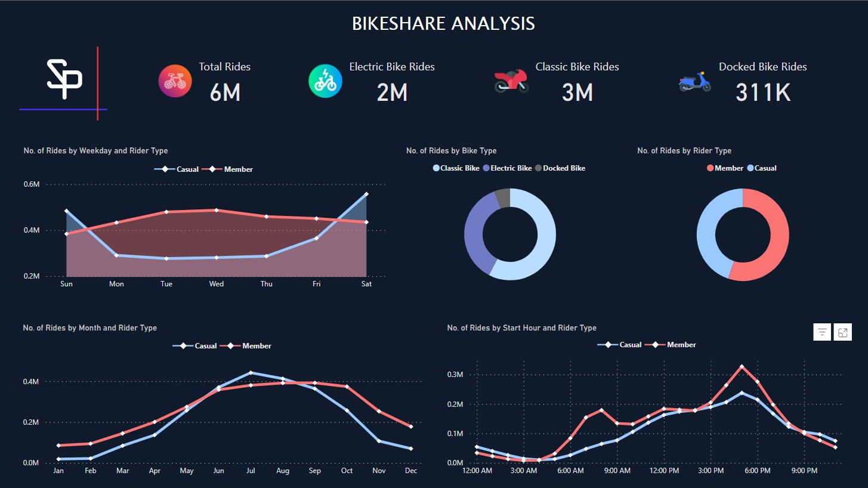Select Classic Bike legend swatch
This screenshot has width=868, height=488.
tap(436, 168)
